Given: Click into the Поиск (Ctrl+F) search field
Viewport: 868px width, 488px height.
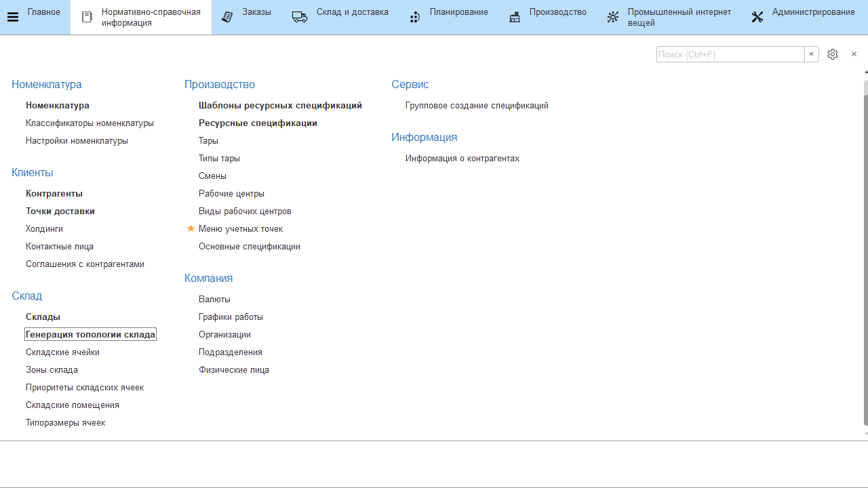Looking at the screenshot, I should [x=730, y=54].
